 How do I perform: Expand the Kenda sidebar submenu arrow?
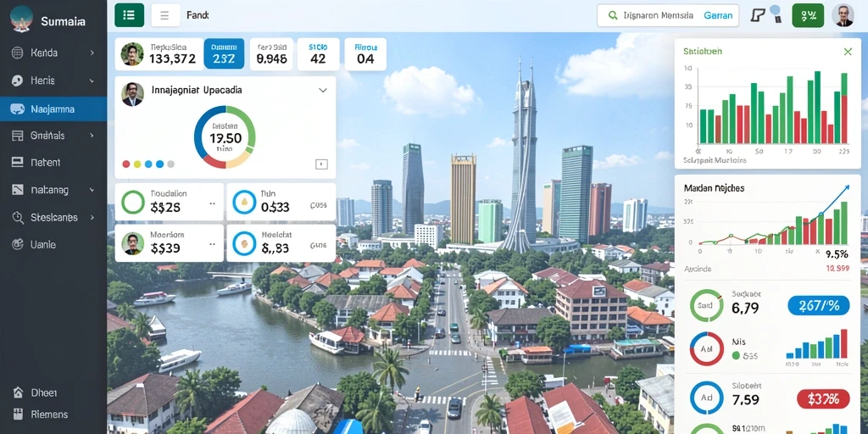[92, 53]
